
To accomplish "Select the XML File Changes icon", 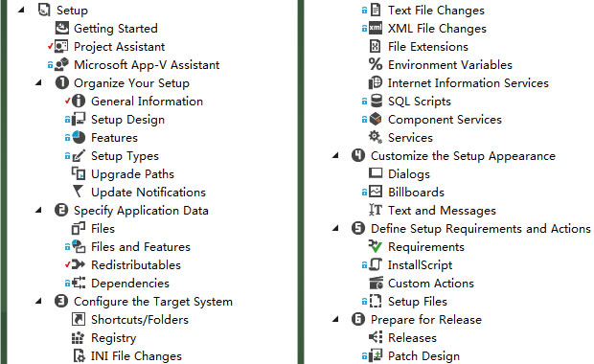I will [x=376, y=28].
